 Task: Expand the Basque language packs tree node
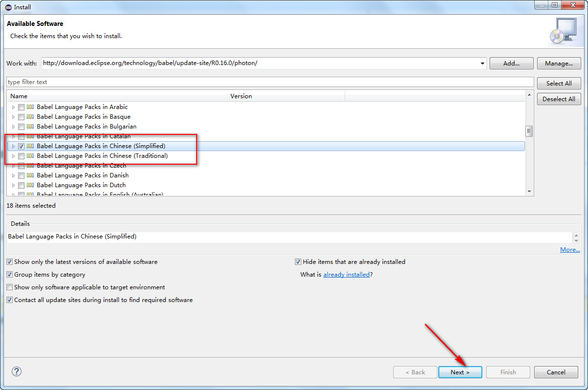[x=13, y=117]
